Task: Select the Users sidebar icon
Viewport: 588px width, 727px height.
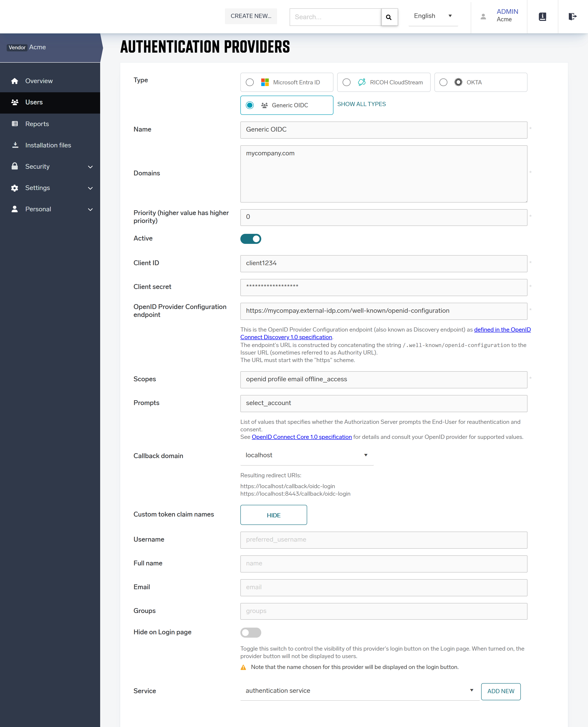Action: [x=15, y=102]
